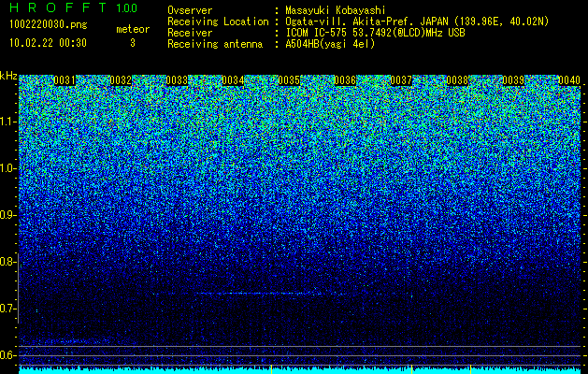Click time marker 0039
The width and height of the screenshot is (588, 374).
(513, 80)
